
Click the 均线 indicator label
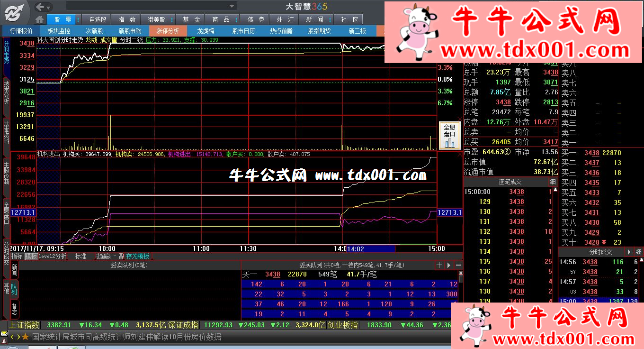tap(91, 40)
